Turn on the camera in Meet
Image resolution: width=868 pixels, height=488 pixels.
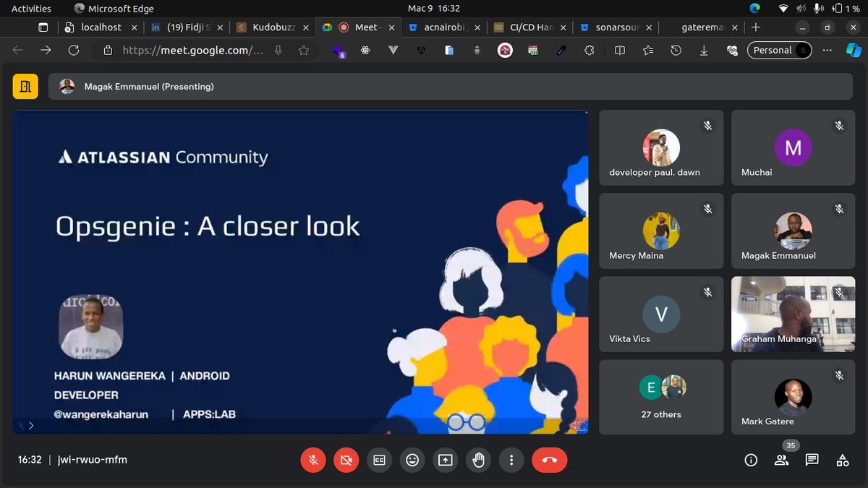click(x=346, y=460)
